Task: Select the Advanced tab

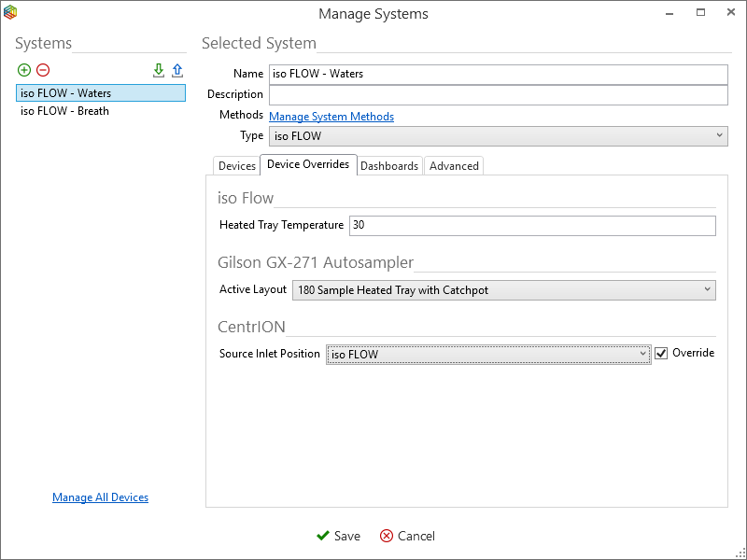Action: coord(454,165)
